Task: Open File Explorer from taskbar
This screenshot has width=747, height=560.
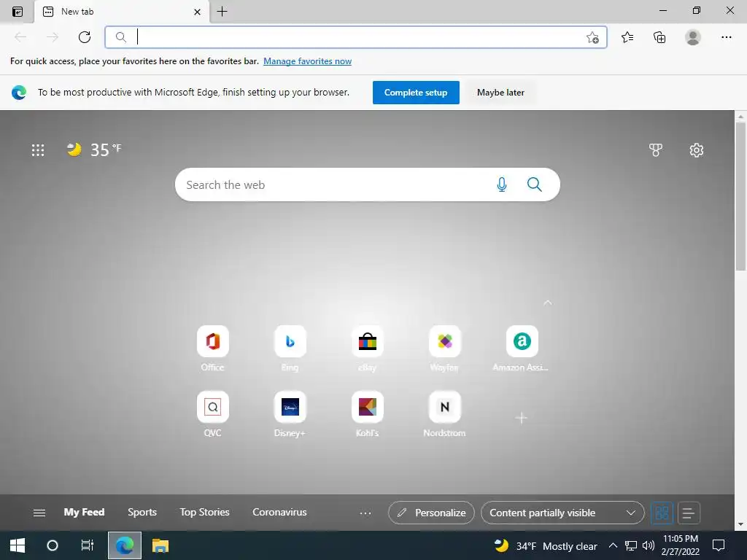Action: (x=160, y=545)
